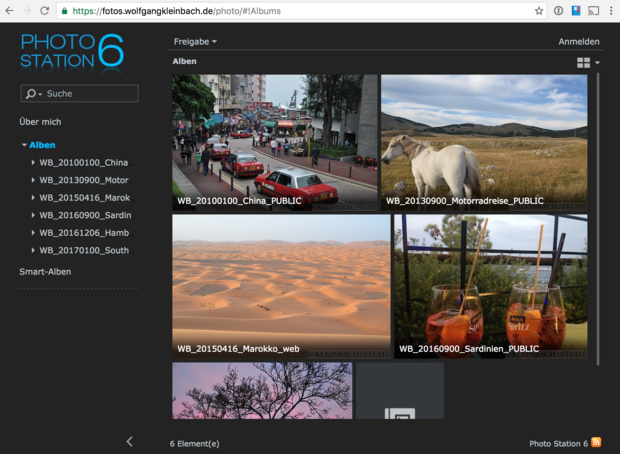Collapse the Alben tree node
The width and height of the screenshot is (620, 454).
click(x=24, y=145)
